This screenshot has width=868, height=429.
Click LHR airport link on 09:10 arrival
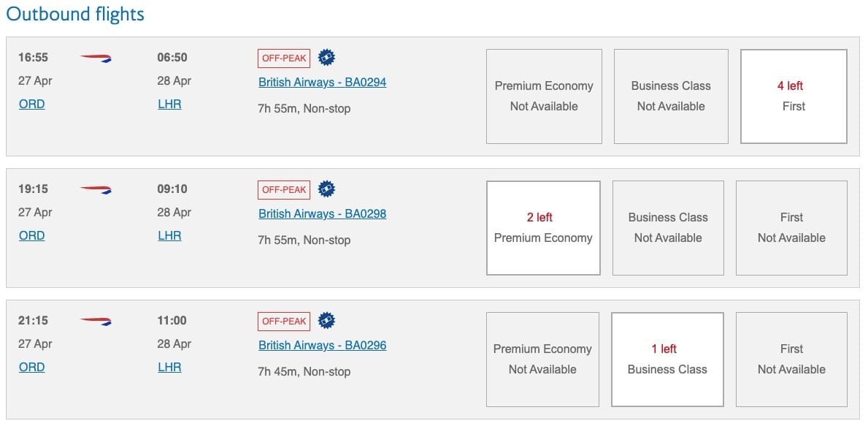169,235
